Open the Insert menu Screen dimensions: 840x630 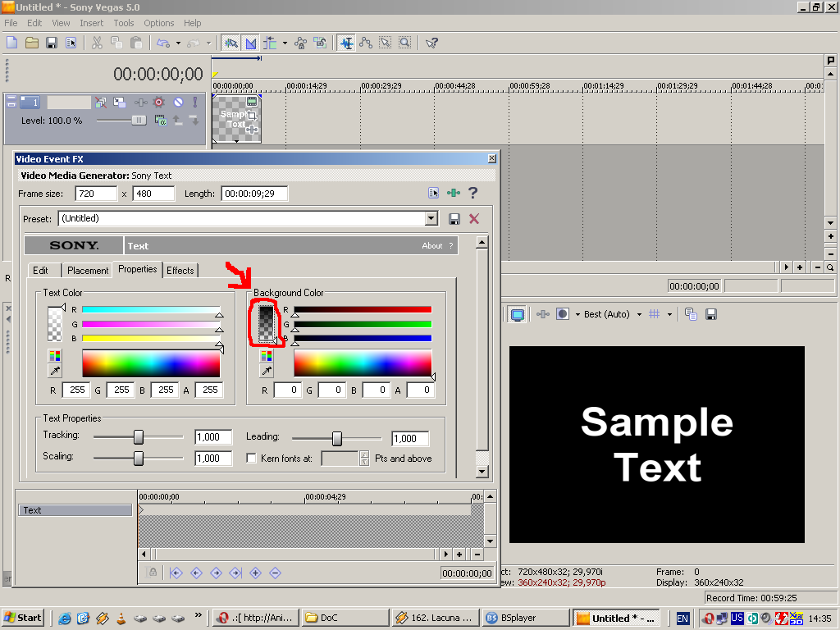point(92,23)
